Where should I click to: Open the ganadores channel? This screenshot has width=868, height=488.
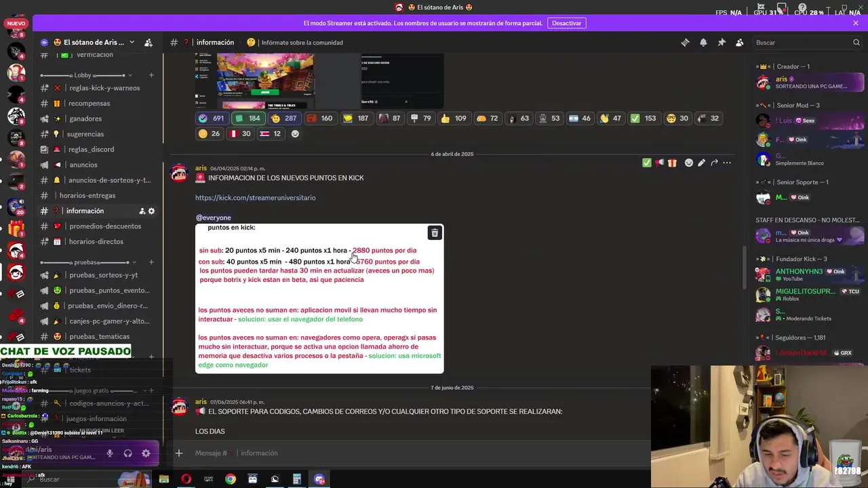point(98,119)
